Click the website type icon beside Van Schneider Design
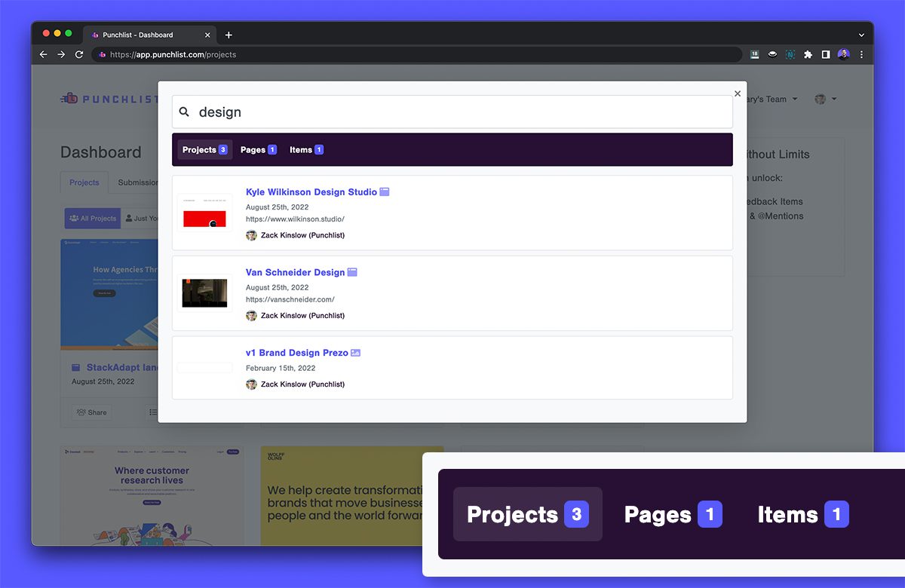This screenshot has width=905, height=588. pyautogui.click(x=352, y=272)
